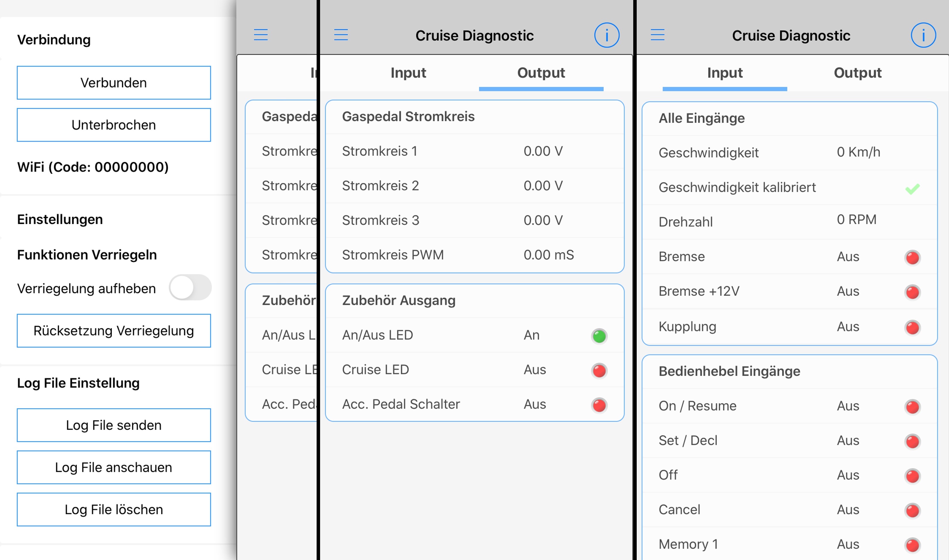949x560 pixels.
Task: Click red status light for Bremse +12V
Action: [x=912, y=292]
